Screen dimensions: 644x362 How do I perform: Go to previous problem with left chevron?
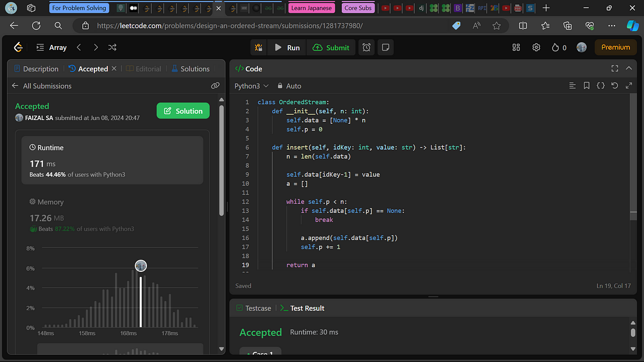pyautogui.click(x=79, y=47)
